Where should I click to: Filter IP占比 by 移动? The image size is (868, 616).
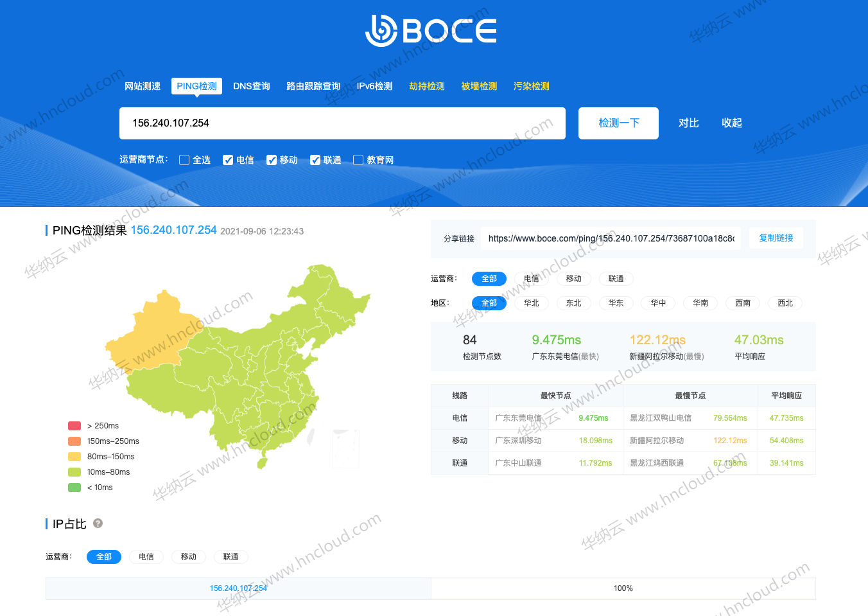click(x=189, y=557)
